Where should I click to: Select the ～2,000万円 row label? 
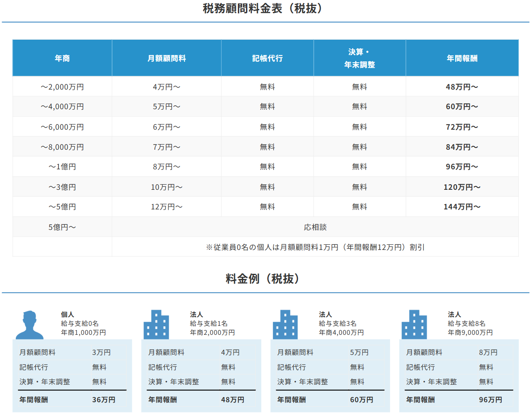tap(62, 87)
